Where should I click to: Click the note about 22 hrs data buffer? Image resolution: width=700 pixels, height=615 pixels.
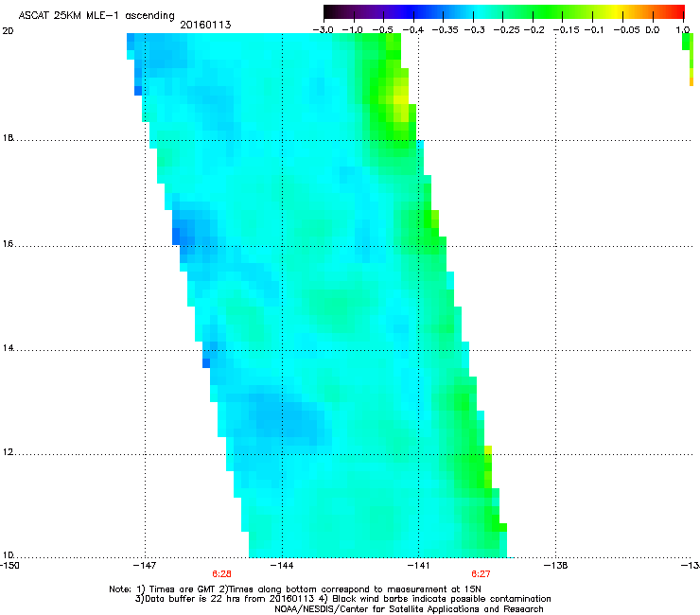(342, 599)
